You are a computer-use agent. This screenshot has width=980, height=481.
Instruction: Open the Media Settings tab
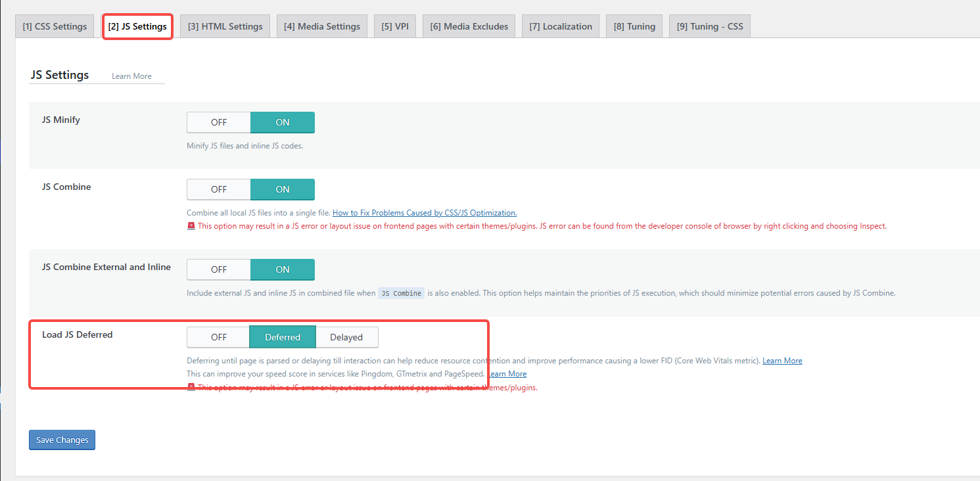pos(321,26)
